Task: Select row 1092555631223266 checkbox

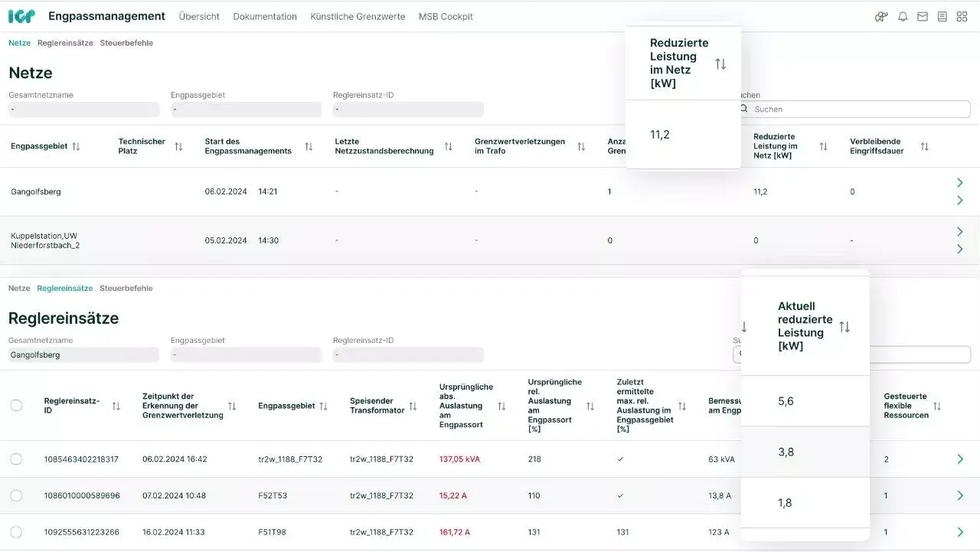Action: [16, 532]
